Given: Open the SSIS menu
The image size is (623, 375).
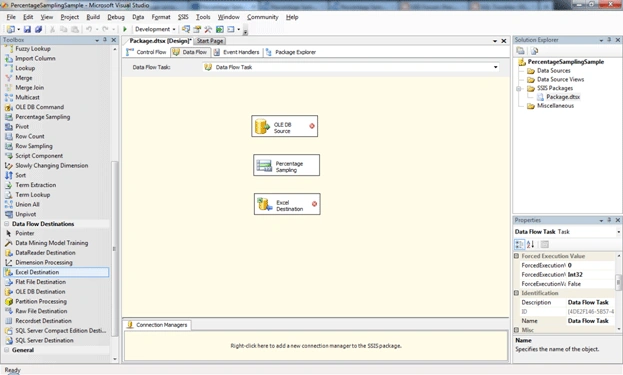Looking at the screenshot, I should pos(183,17).
